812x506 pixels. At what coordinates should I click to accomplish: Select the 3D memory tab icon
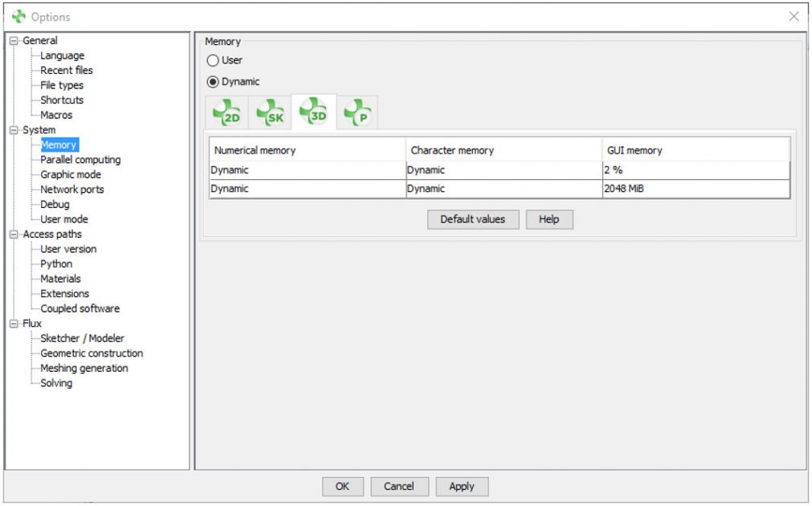(313, 113)
